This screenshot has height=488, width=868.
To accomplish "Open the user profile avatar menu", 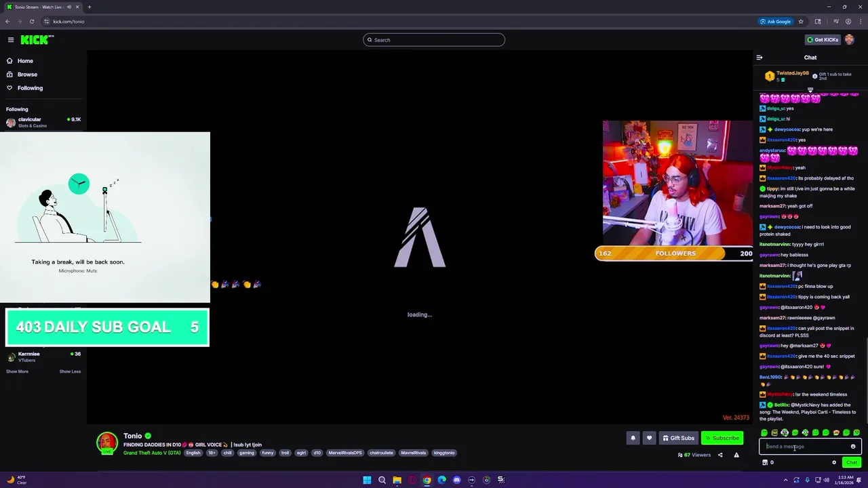I will click(x=849, y=40).
